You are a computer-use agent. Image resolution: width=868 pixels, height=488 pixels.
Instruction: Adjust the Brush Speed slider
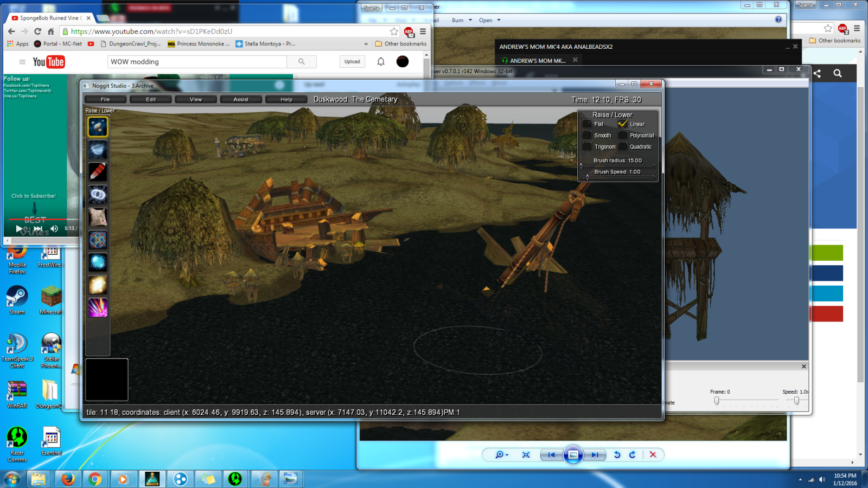tap(618, 177)
